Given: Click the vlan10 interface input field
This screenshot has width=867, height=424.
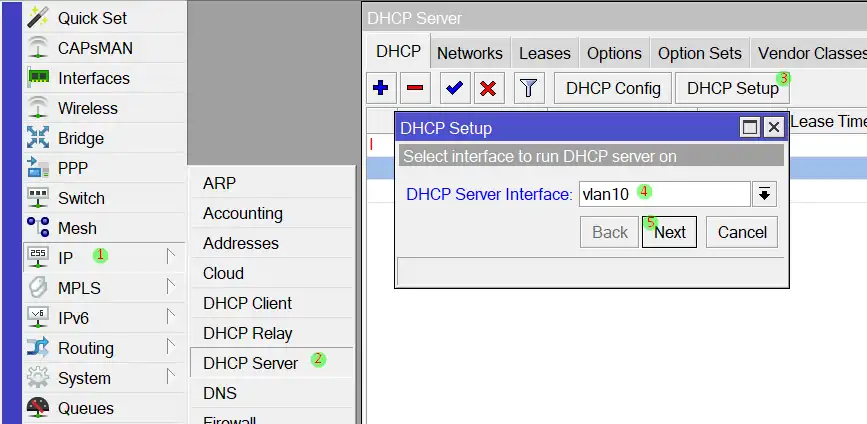Looking at the screenshot, I should click(663, 194).
